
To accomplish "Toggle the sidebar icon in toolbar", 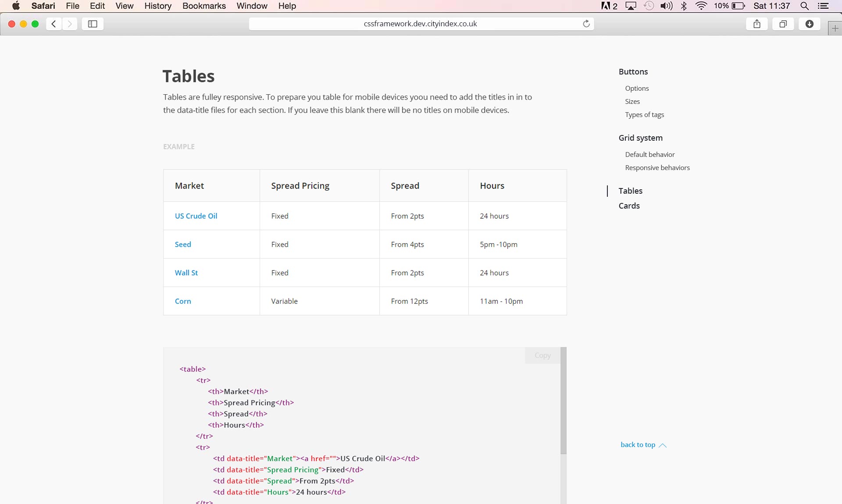I will (93, 24).
